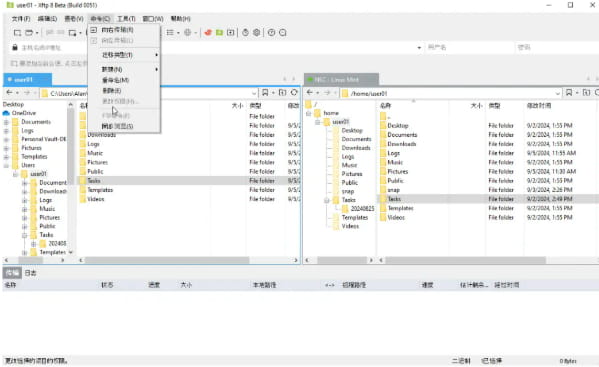
Task: Choose Rename (M) in the command menu
Action: point(124,80)
